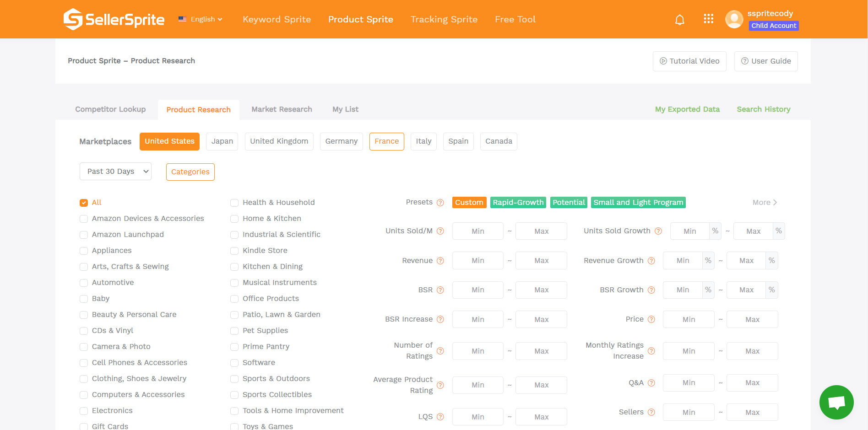Image resolution: width=868 pixels, height=430 pixels.
Task: Open My Exported Data link
Action: coord(687,109)
